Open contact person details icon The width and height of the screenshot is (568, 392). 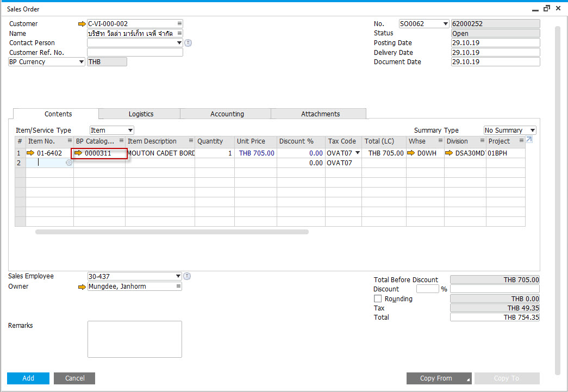[x=188, y=43]
